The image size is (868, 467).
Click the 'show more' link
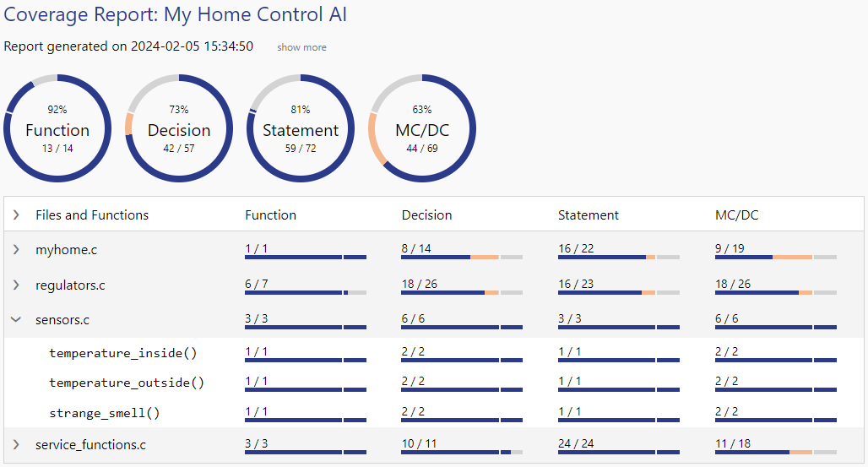[x=301, y=47]
